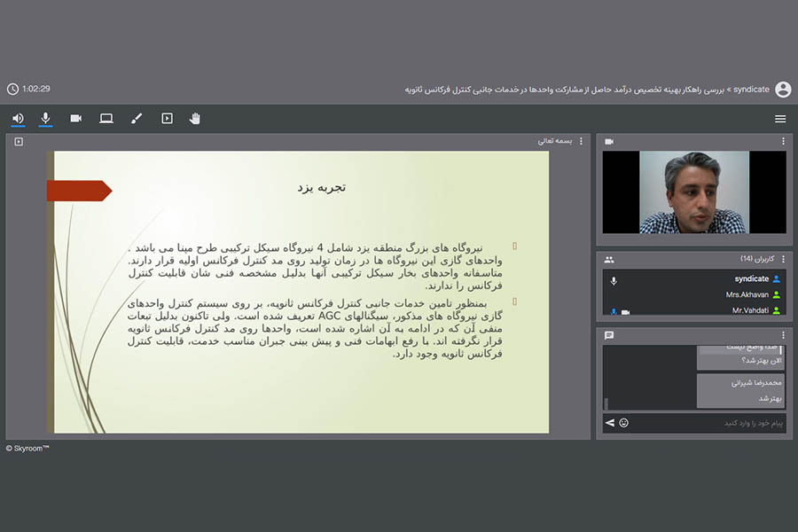
Task: Open the emoji picker in the chat box
Action: click(x=623, y=423)
